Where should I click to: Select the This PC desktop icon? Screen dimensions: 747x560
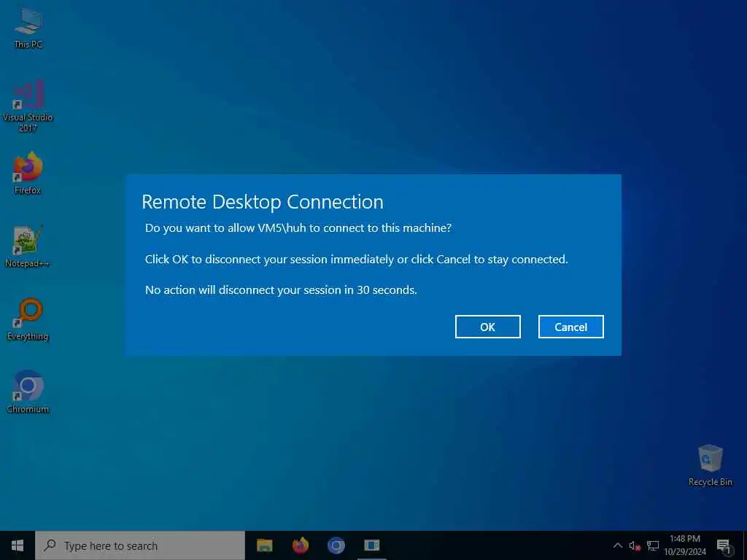click(x=28, y=29)
